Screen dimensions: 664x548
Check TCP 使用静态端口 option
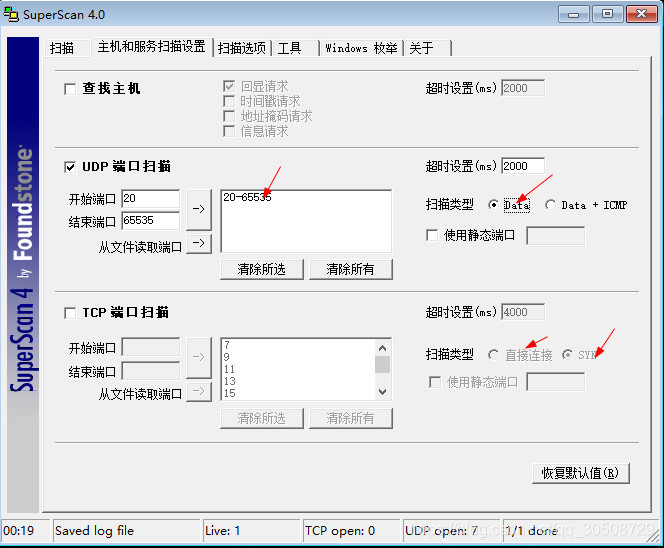[x=435, y=382]
